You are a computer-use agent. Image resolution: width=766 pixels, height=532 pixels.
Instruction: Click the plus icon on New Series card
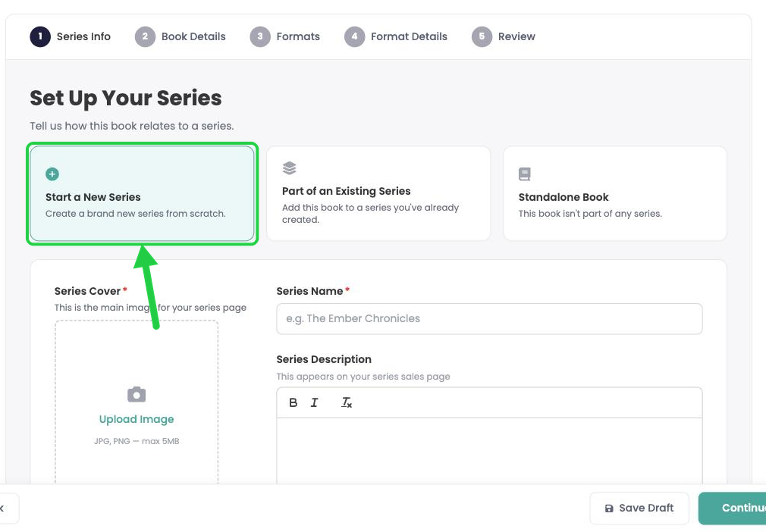pyautogui.click(x=52, y=174)
